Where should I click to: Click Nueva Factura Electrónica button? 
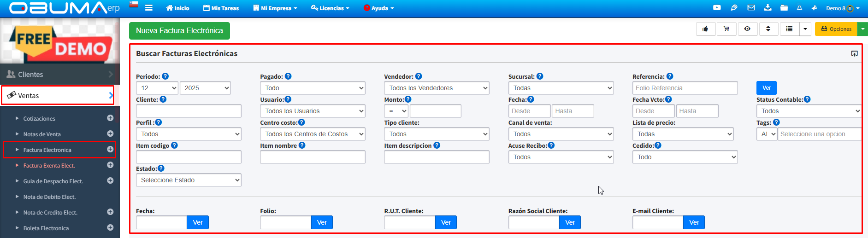(179, 31)
